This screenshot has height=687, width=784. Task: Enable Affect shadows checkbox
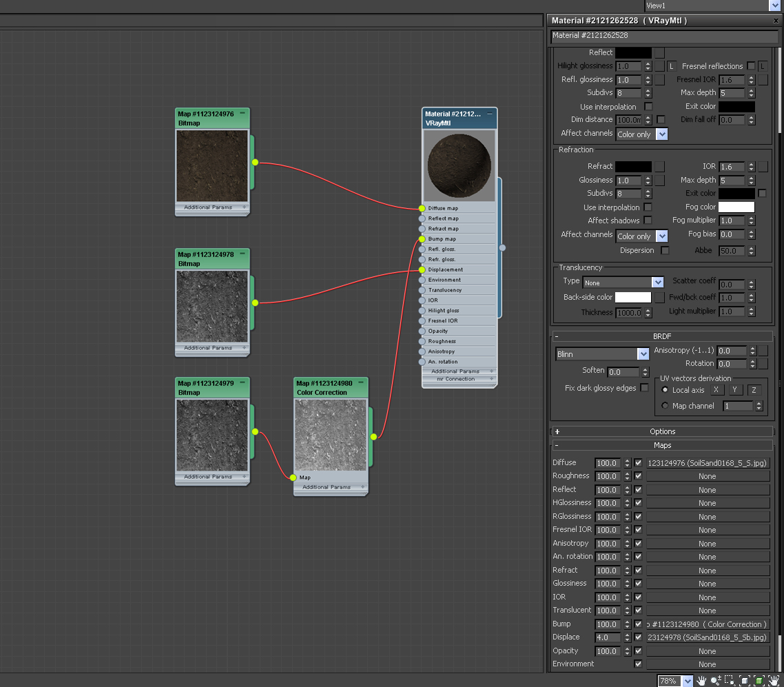[x=648, y=220]
